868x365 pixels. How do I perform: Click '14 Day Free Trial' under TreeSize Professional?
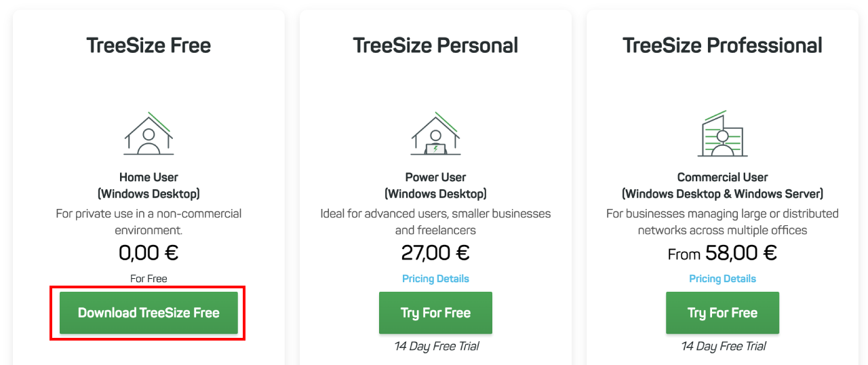(x=723, y=347)
